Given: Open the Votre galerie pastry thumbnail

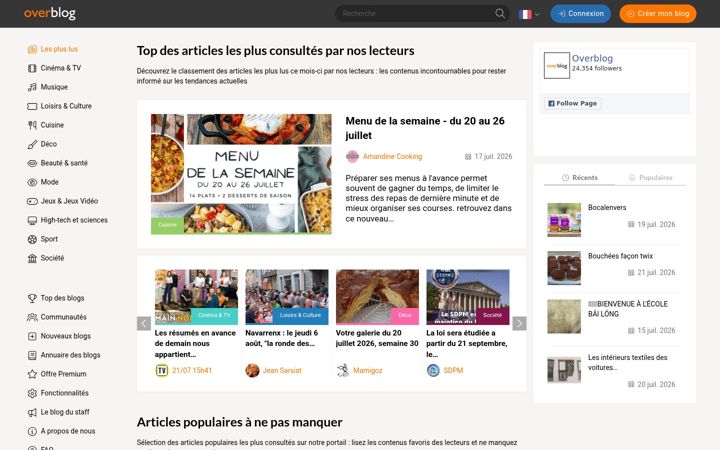Looking at the screenshot, I should 377,297.
